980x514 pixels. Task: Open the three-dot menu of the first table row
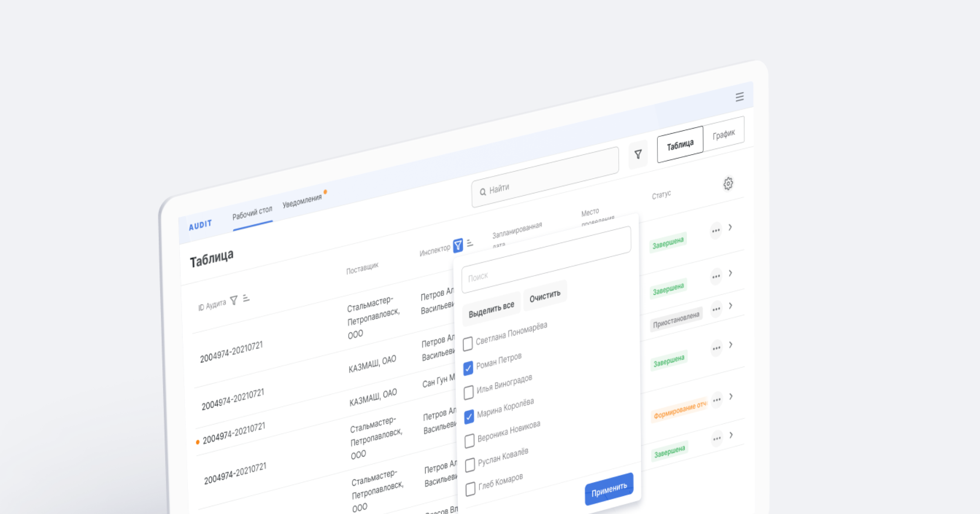click(x=715, y=231)
